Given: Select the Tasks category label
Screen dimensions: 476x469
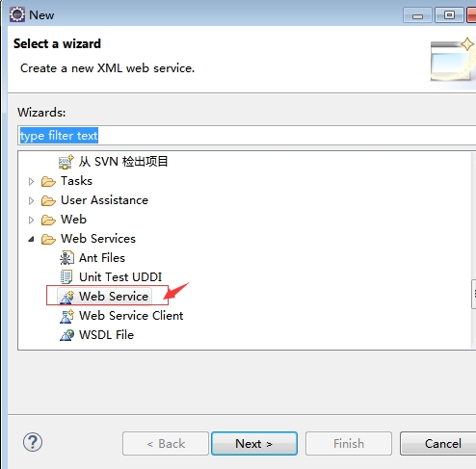Looking at the screenshot, I should click(x=76, y=181).
